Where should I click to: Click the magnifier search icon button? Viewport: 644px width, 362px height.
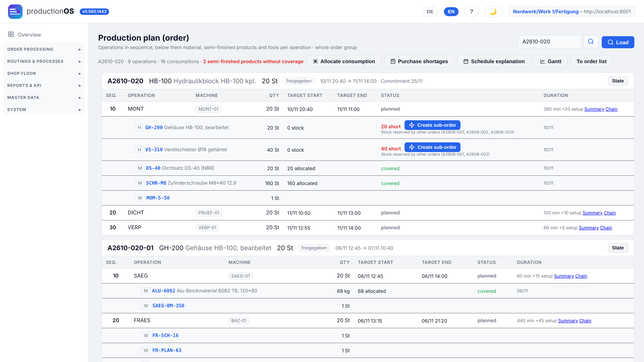pos(590,42)
